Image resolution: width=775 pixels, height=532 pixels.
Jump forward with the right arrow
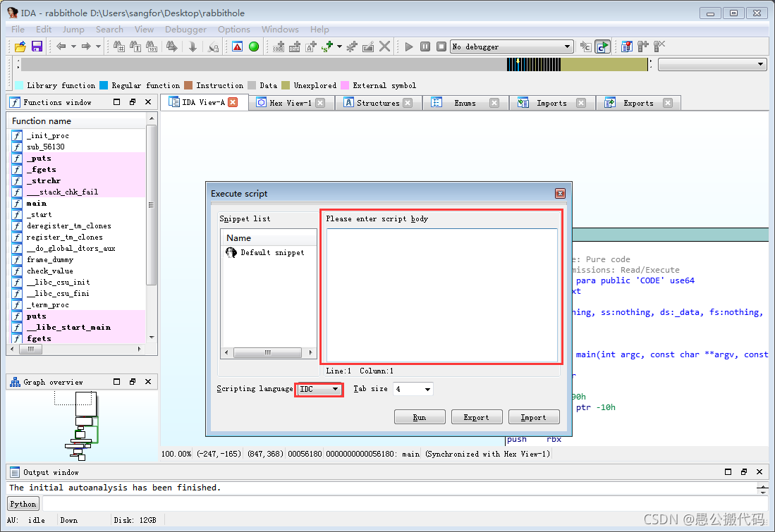(x=86, y=47)
